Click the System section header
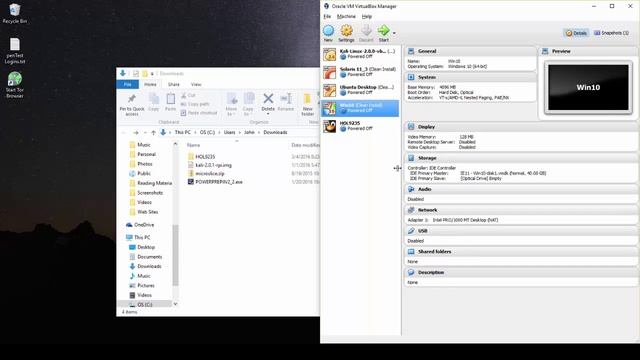This screenshot has width=640, height=360. coord(470,77)
